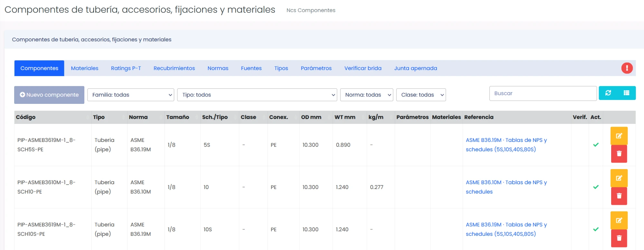This screenshot has height=250, width=644.
Task: Open ASME B36.10M reference link
Action: point(506,187)
